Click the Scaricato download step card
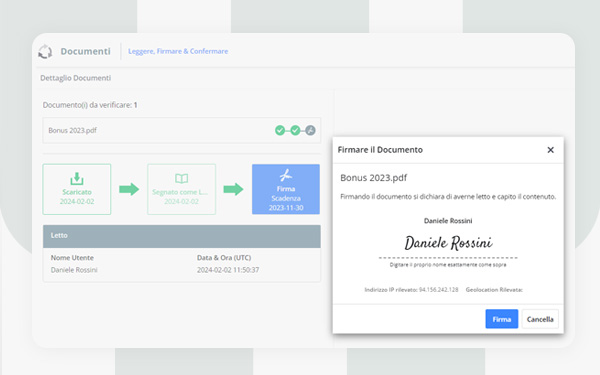 [77, 189]
